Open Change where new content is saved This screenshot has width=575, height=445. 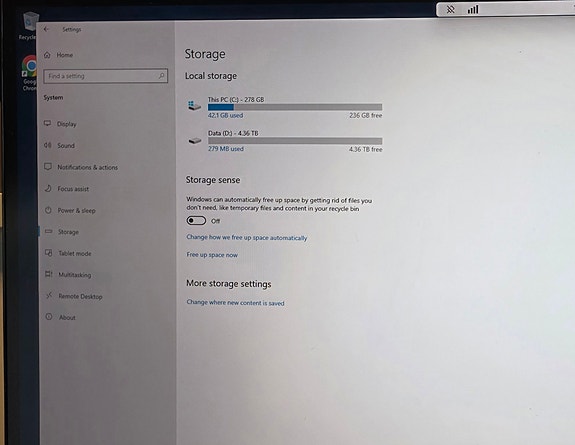pyautogui.click(x=235, y=303)
